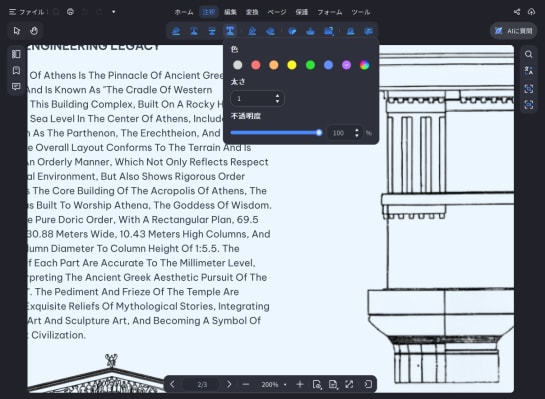Screen dimensions: 545x399
Task: Click the opacity slider handle
Action: tap(319, 132)
